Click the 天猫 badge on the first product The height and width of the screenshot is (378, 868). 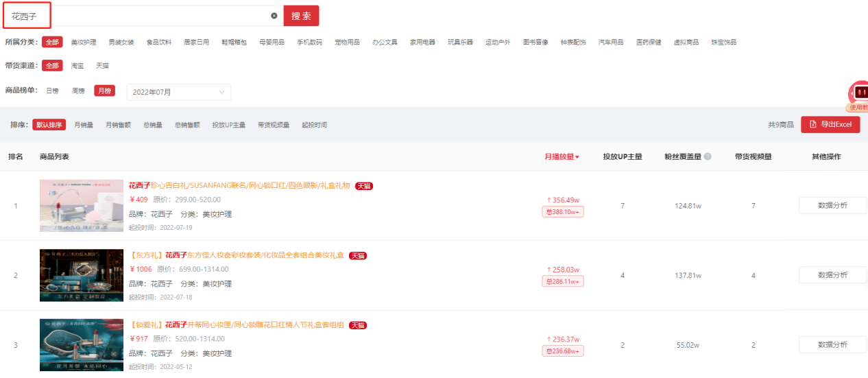[363, 186]
